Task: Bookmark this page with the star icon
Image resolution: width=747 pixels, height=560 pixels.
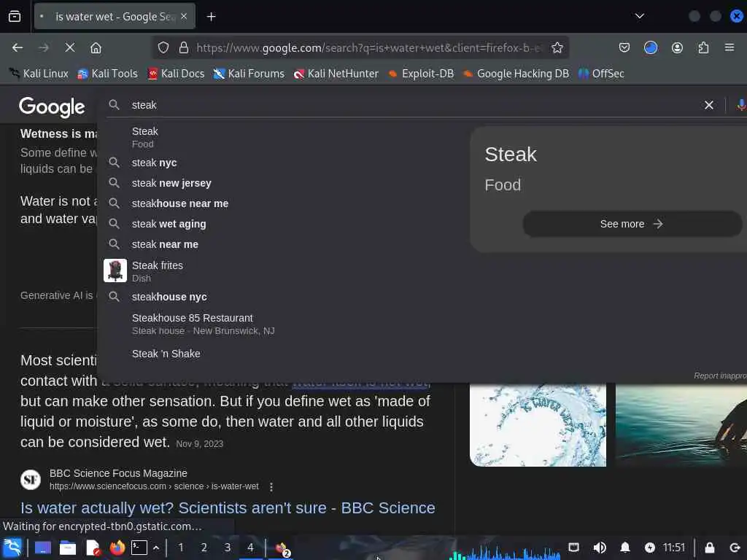Action: [x=557, y=47]
